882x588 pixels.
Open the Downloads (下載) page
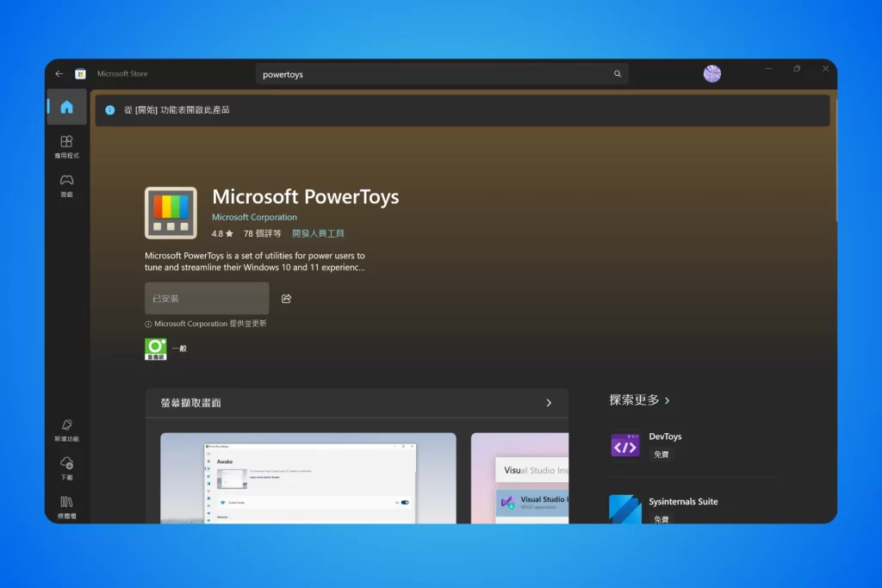coord(66,467)
